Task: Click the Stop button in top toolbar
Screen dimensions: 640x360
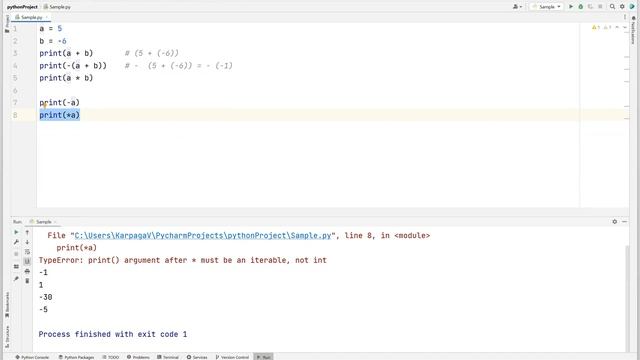Action: pyautogui.click(x=600, y=7)
